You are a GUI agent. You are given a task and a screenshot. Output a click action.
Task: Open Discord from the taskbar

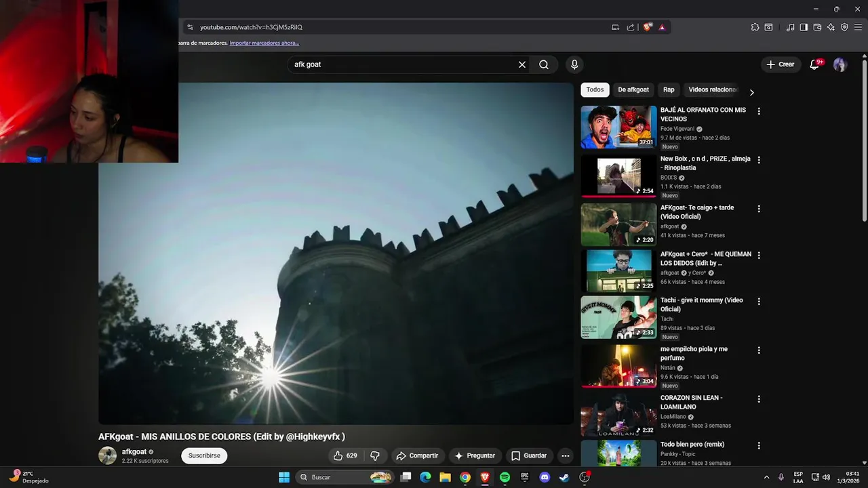[544, 477]
